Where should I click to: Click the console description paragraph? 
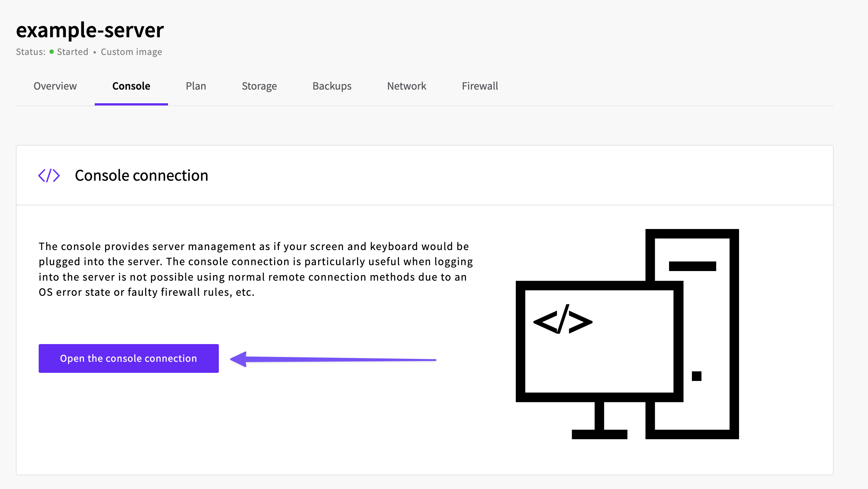pos(256,269)
